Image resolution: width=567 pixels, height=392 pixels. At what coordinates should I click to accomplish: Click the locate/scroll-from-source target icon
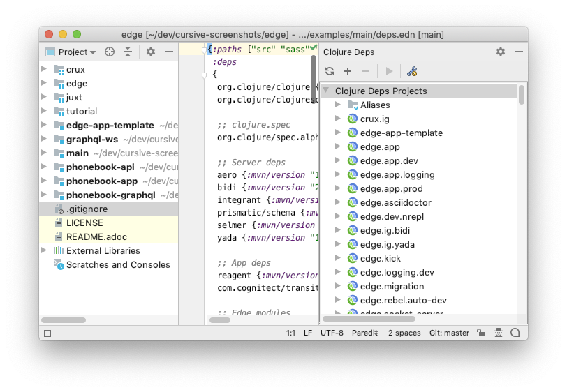click(110, 52)
